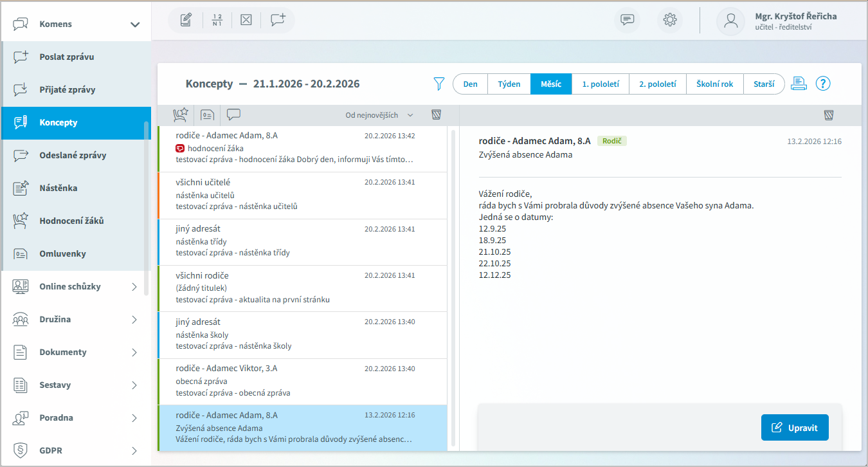
Task: Click the chat bubble icon in header
Action: [x=627, y=20]
